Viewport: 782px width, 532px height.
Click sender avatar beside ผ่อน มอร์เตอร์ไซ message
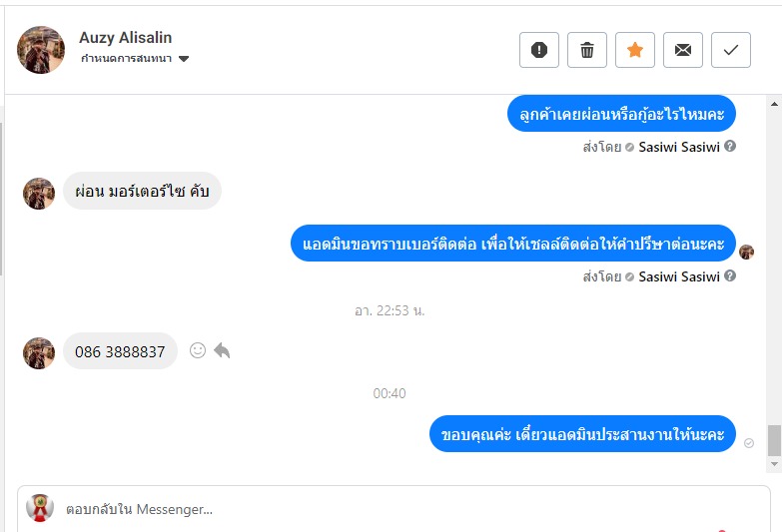pyautogui.click(x=39, y=194)
